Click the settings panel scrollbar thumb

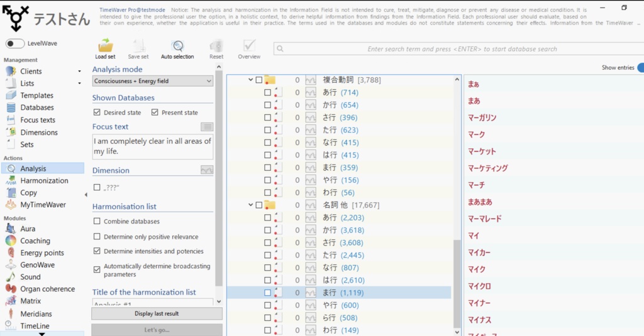tap(218, 178)
